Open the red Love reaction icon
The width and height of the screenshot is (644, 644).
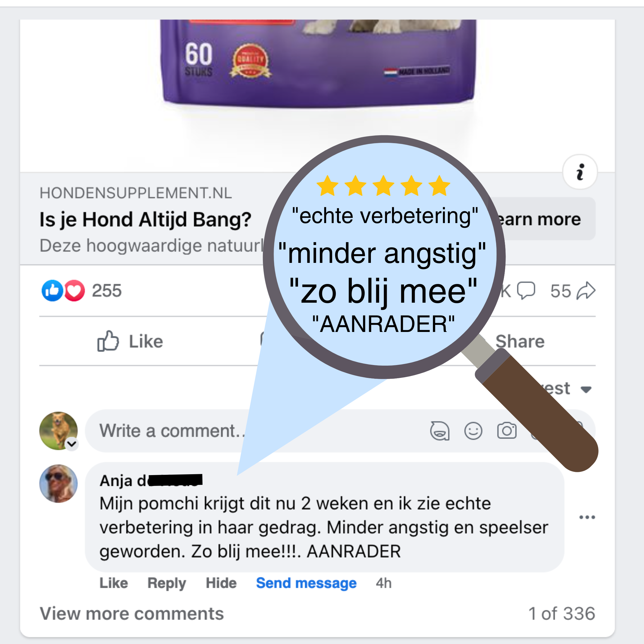pos(74,291)
